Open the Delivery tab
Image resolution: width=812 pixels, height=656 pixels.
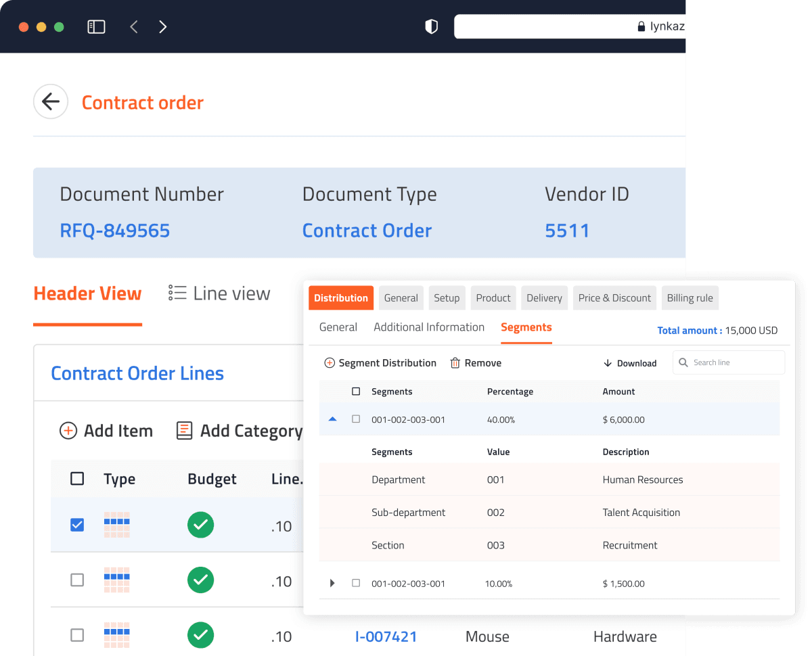544,298
